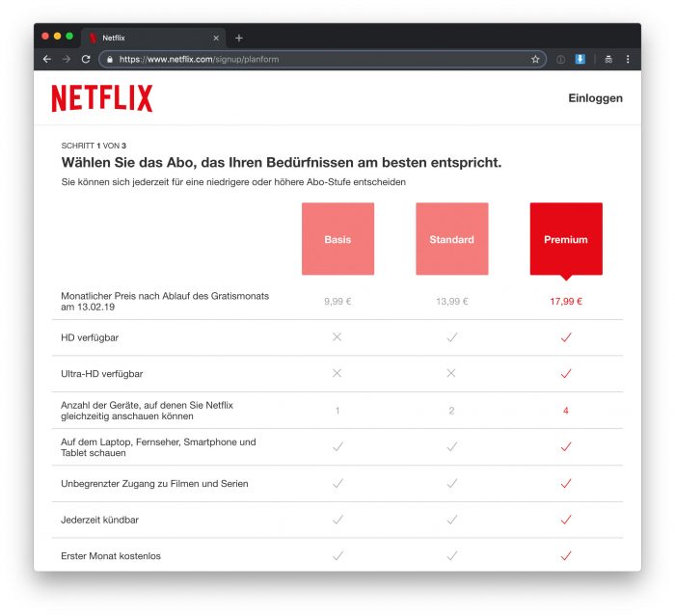Click Standard checkmark in Laptop, Fernseher row

452,447
